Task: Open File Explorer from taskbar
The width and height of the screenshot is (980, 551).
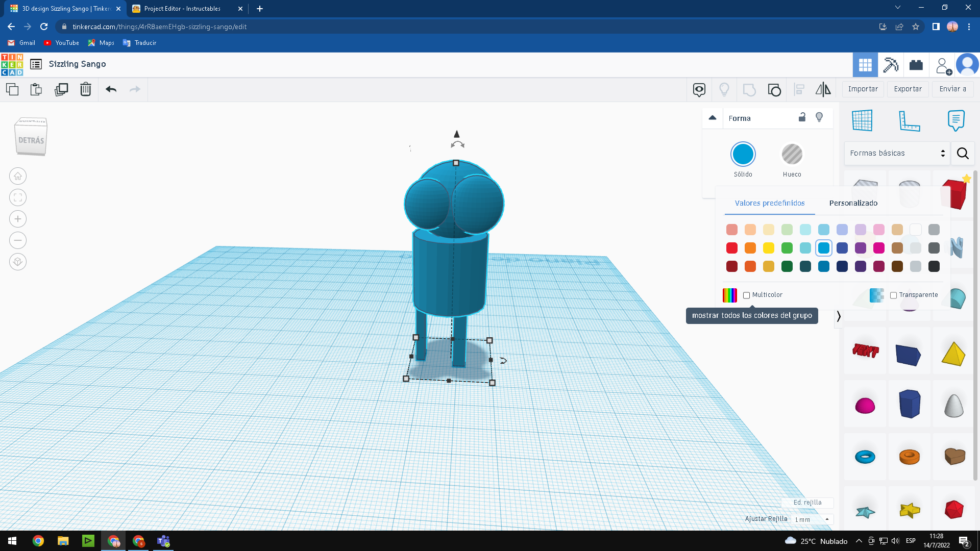Action: click(x=63, y=541)
